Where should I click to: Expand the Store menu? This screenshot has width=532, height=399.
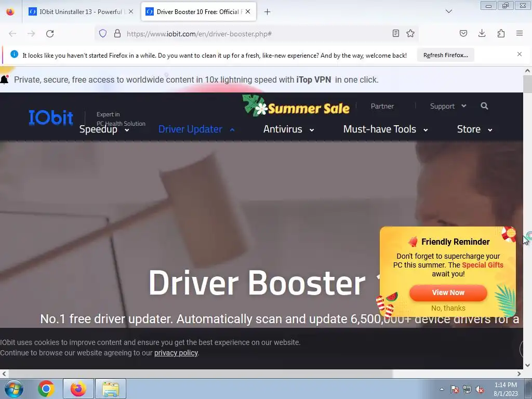pyautogui.click(x=475, y=129)
